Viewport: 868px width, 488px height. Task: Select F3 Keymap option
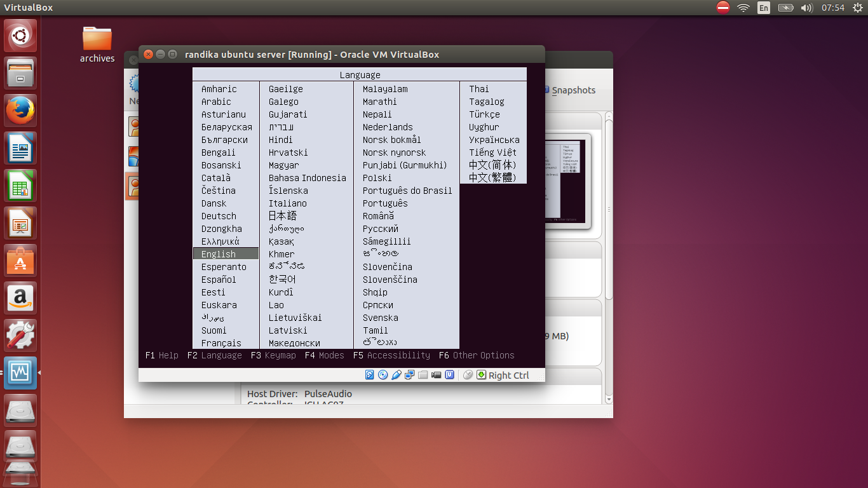(273, 355)
